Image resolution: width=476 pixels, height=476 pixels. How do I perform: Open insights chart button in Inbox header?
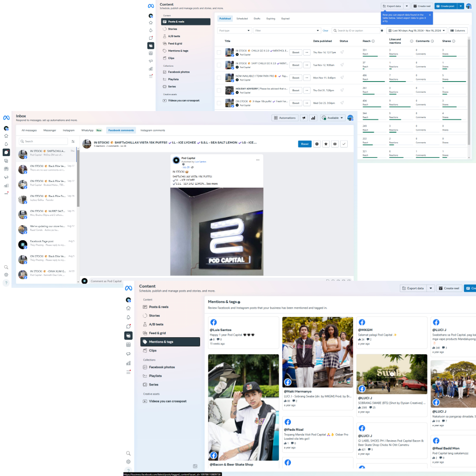(x=313, y=118)
